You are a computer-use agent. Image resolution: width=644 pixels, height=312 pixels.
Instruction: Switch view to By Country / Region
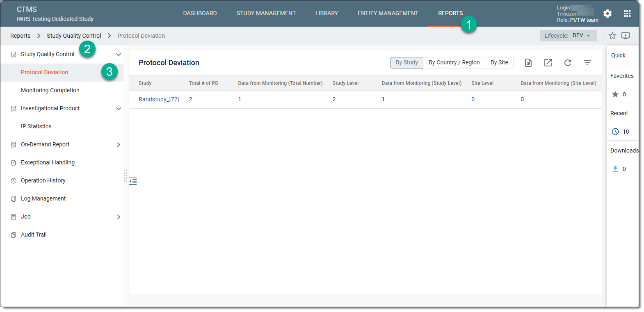(454, 62)
